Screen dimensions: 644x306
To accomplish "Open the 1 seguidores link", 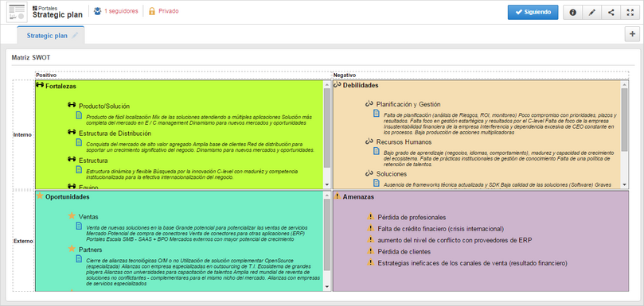I will point(121,11).
